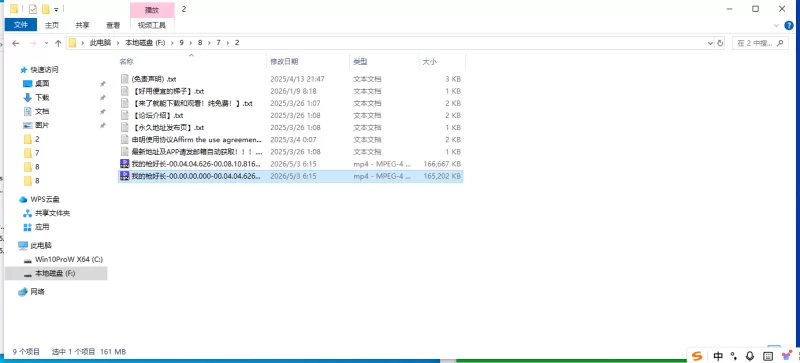
Task: Expand the ribbon with chevron arrow
Action: [777, 26]
